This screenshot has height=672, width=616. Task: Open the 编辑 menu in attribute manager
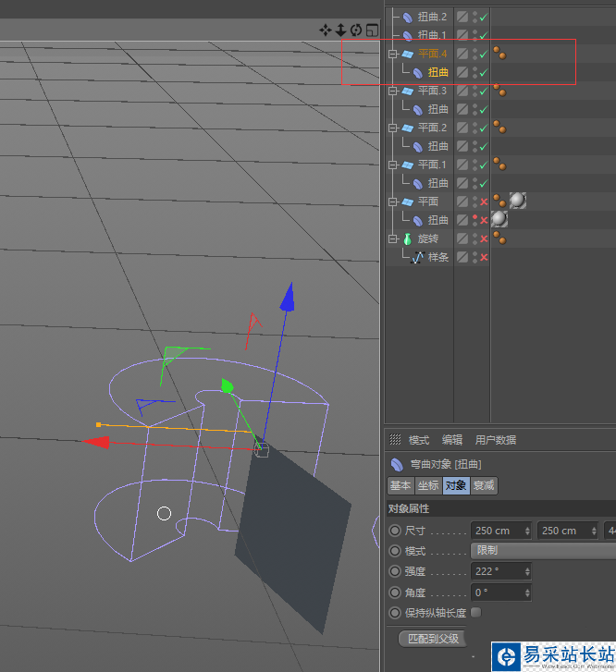click(x=452, y=440)
